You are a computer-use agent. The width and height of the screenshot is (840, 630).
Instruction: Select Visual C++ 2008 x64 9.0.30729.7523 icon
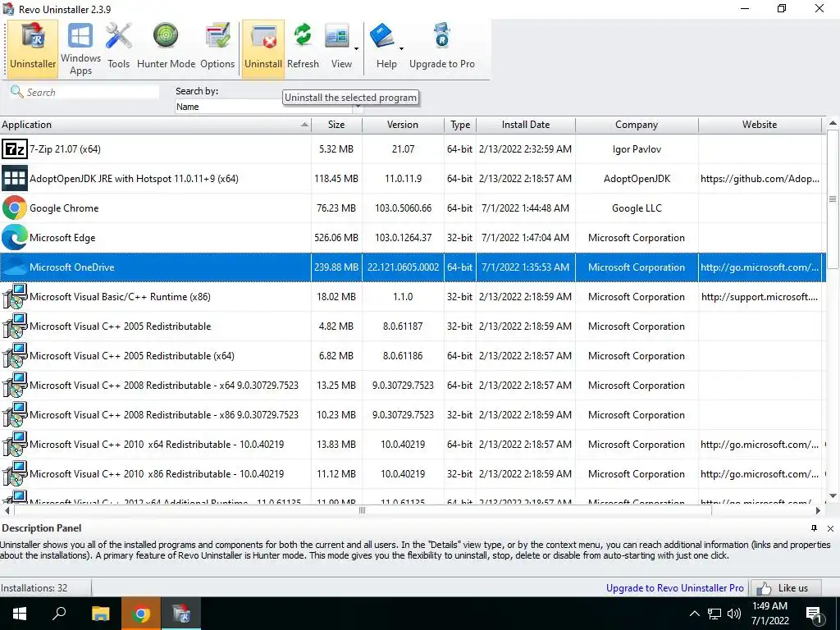[15, 386]
